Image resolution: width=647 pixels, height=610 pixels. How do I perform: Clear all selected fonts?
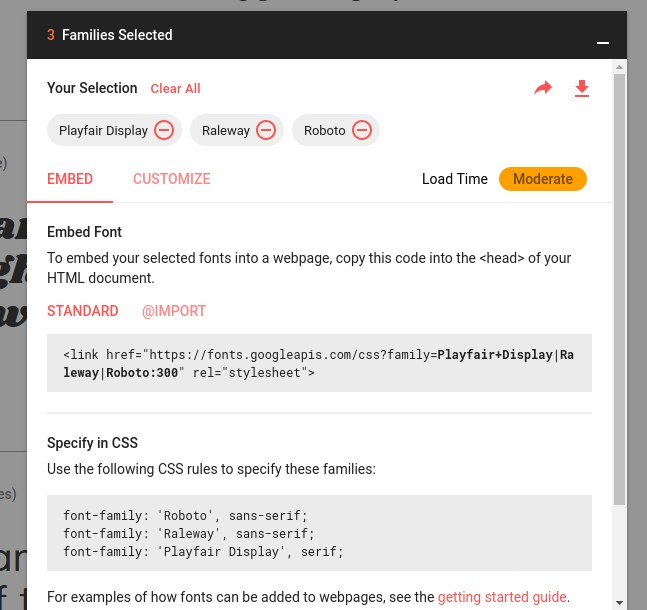pyautogui.click(x=175, y=88)
